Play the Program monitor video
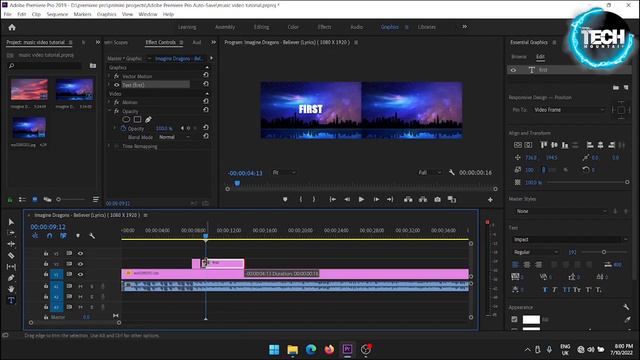 tap(361, 200)
